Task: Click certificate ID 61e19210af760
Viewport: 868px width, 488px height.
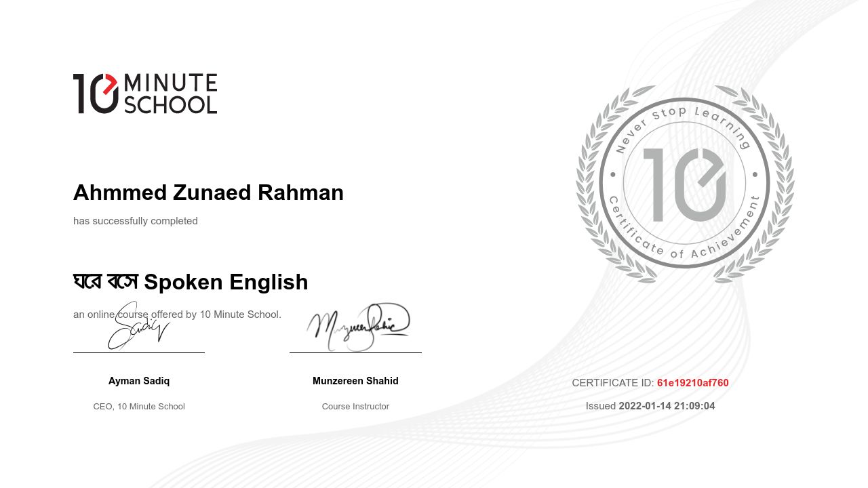Action: click(693, 383)
